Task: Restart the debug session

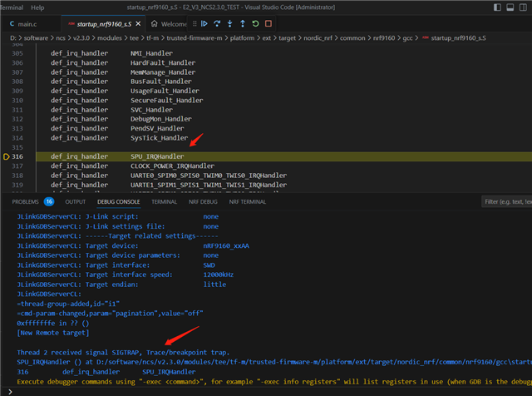Action: (255, 23)
